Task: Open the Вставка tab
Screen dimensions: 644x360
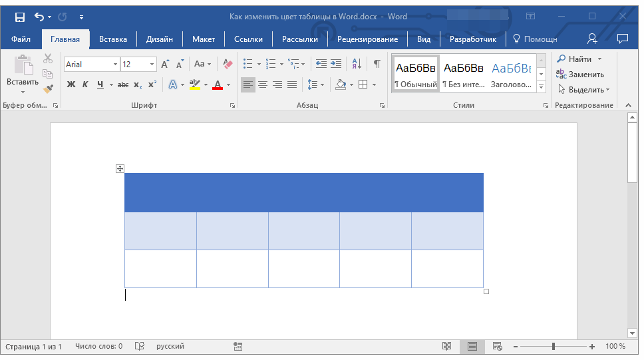Action: coord(113,39)
